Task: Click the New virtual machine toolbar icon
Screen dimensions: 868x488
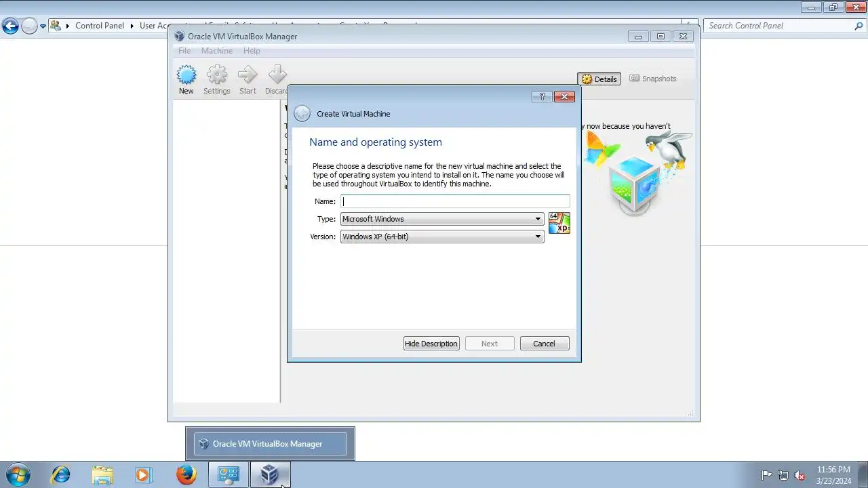Action: tap(186, 79)
